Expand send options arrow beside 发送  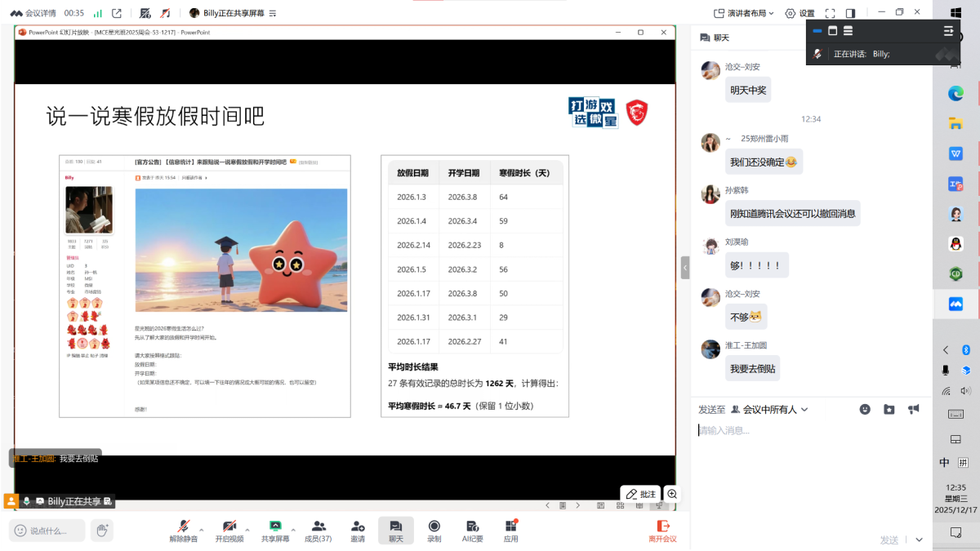coord(919,540)
